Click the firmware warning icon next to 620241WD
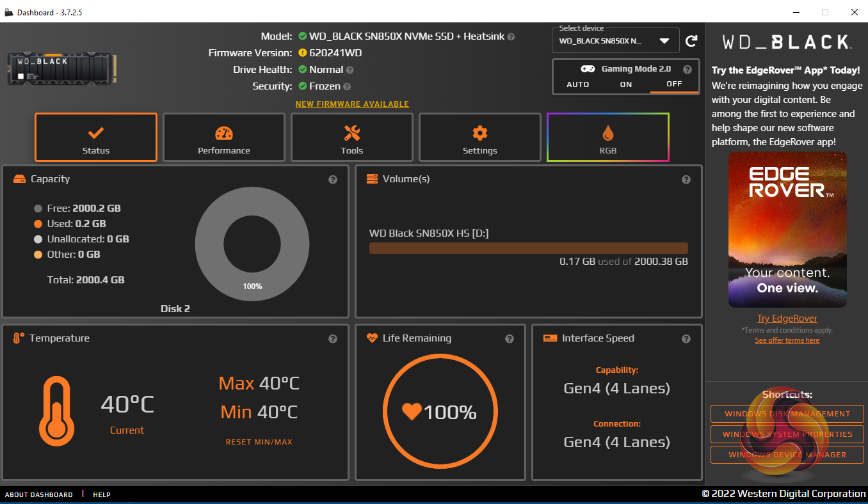 point(303,53)
